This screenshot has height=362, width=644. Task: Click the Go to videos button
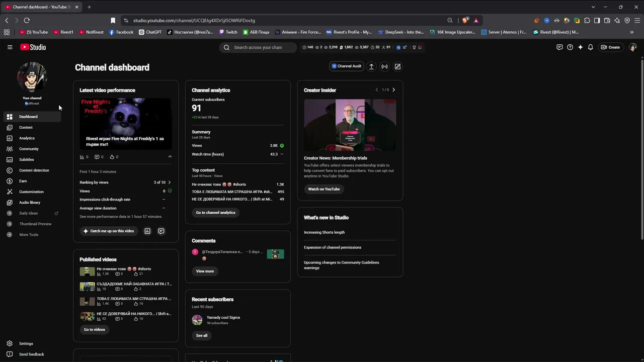pos(94,330)
